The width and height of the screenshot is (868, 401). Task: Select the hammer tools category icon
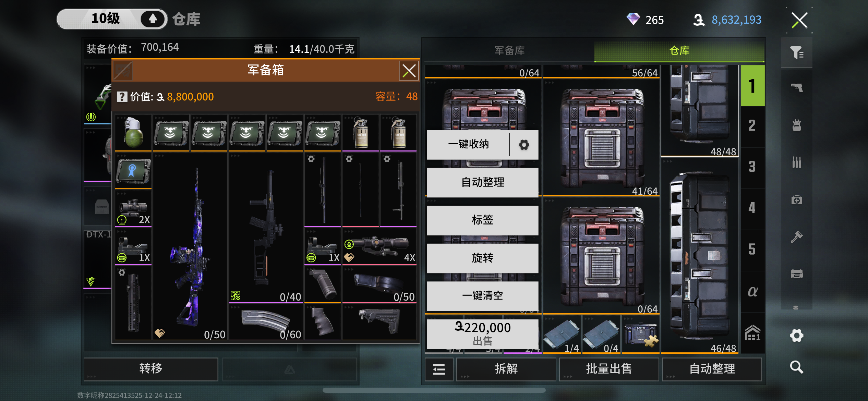click(796, 236)
